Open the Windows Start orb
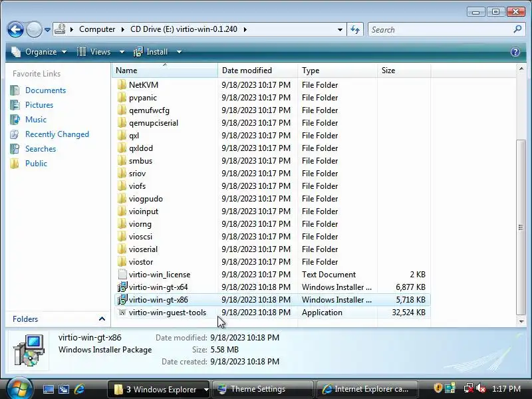This screenshot has width=532, height=399. [19, 388]
